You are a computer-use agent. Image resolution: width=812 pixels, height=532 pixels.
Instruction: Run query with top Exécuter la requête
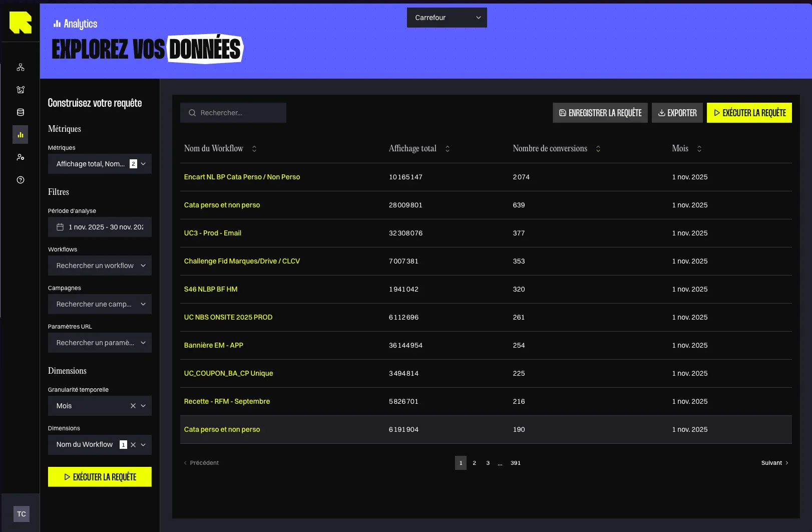(x=749, y=113)
